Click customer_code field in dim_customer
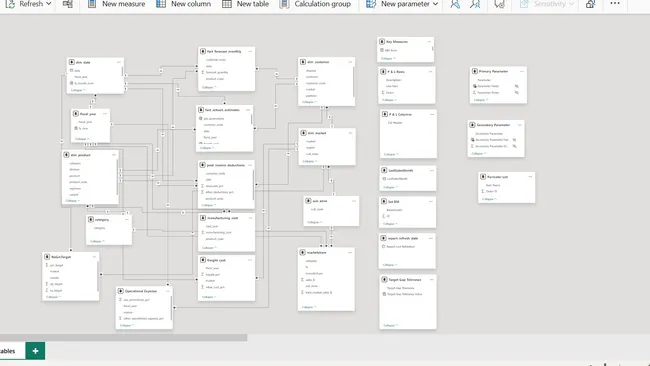The height and width of the screenshot is (366, 650). [x=316, y=83]
